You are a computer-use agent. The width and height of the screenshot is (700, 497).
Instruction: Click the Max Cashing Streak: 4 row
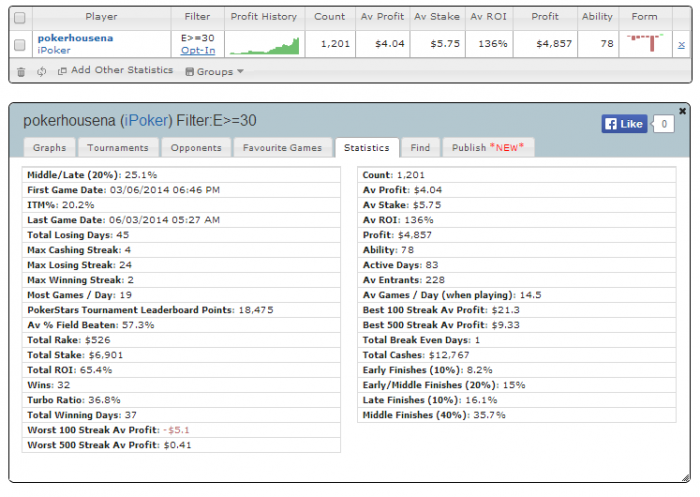[181, 250]
